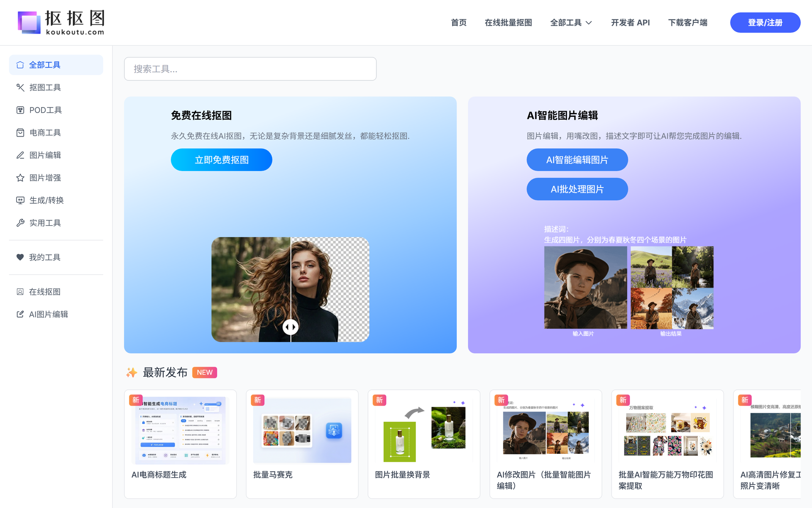Click the 立即免费抠图 button
This screenshot has height=508, width=812.
(x=222, y=160)
